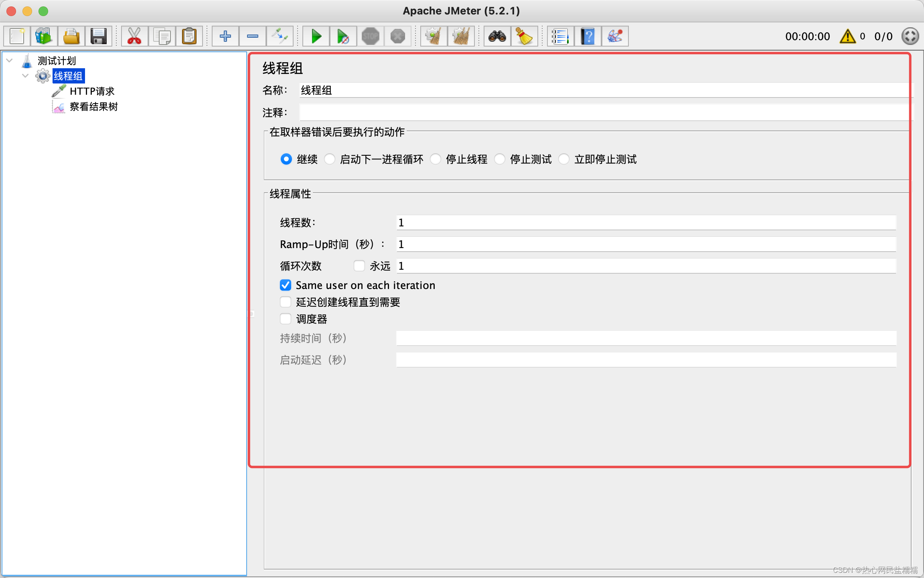Open Search with binoculars icon
This screenshot has height=578, width=924.
point(497,36)
